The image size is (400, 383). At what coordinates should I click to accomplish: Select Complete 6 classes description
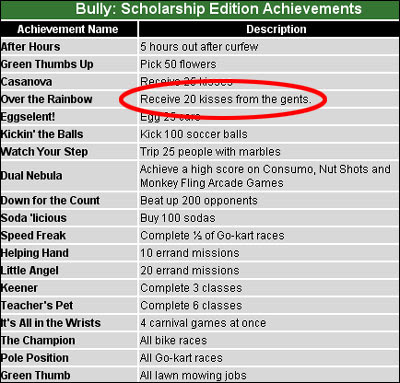pyautogui.click(x=191, y=305)
